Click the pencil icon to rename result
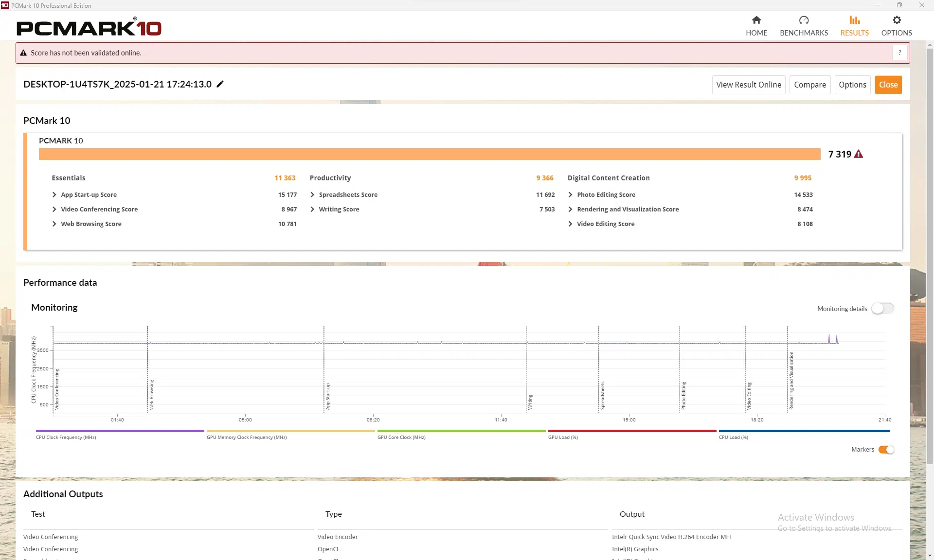 [220, 84]
